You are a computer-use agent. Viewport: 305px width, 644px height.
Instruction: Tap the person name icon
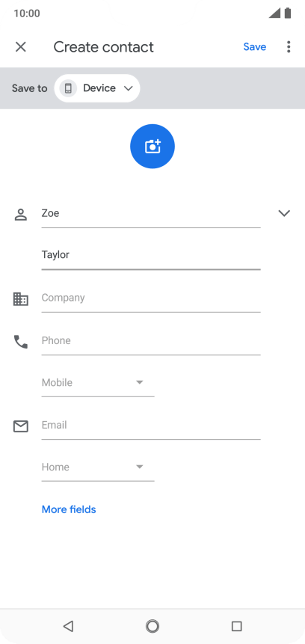pos(20,215)
